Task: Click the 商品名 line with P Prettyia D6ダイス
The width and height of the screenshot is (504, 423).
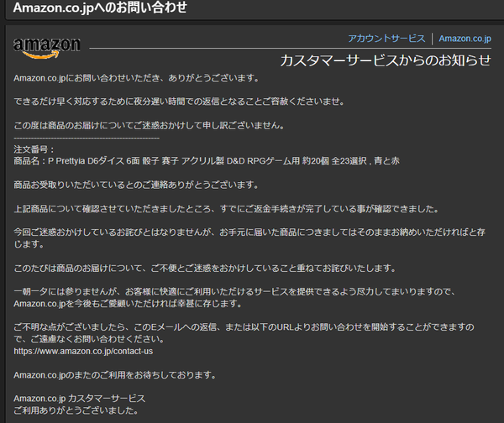Action: click(207, 161)
